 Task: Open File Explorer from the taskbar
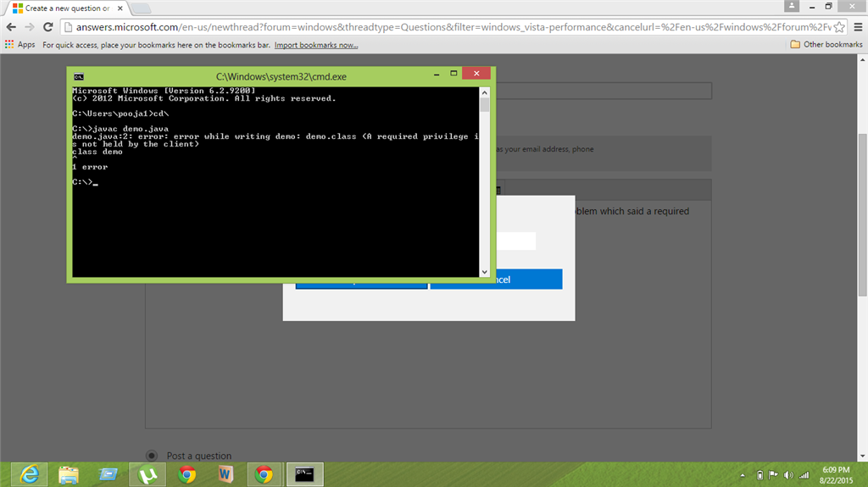[x=69, y=475]
